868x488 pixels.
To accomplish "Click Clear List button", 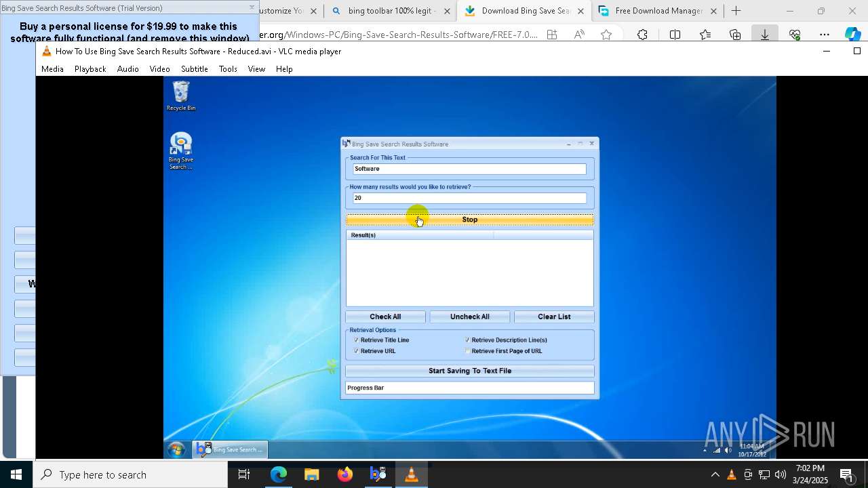I will (554, 317).
